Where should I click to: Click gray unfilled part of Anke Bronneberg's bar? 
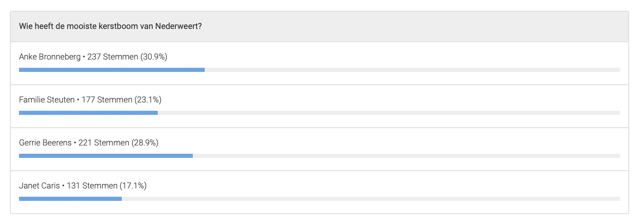[x=412, y=70]
